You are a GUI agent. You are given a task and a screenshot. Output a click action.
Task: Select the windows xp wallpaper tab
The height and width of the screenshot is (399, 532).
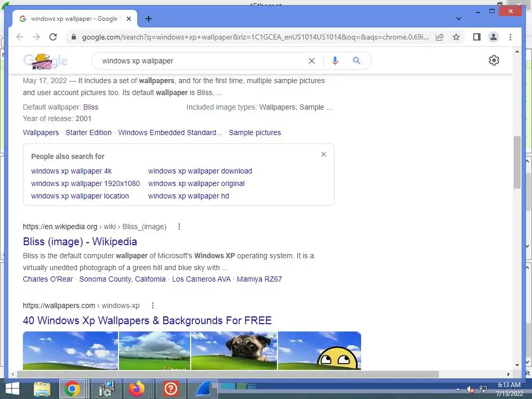(74, 19)
